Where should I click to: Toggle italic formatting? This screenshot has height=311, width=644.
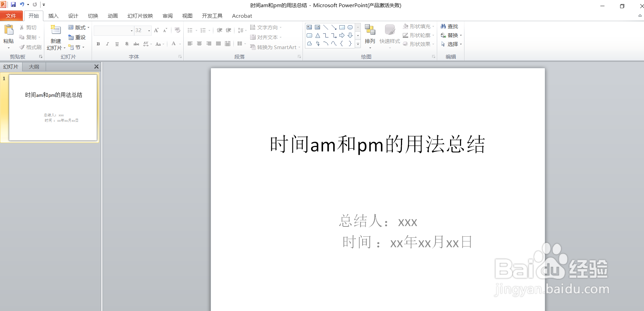click(x=107, y=44)
